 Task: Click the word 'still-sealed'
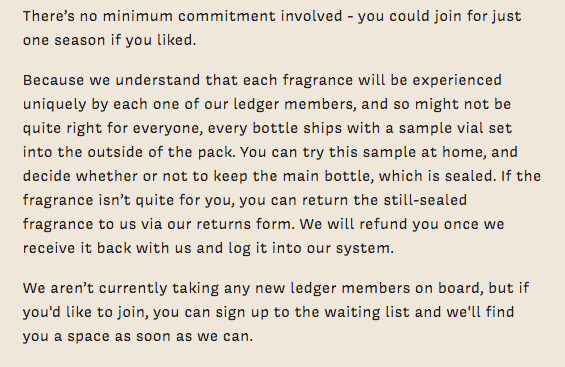[425, 200]
